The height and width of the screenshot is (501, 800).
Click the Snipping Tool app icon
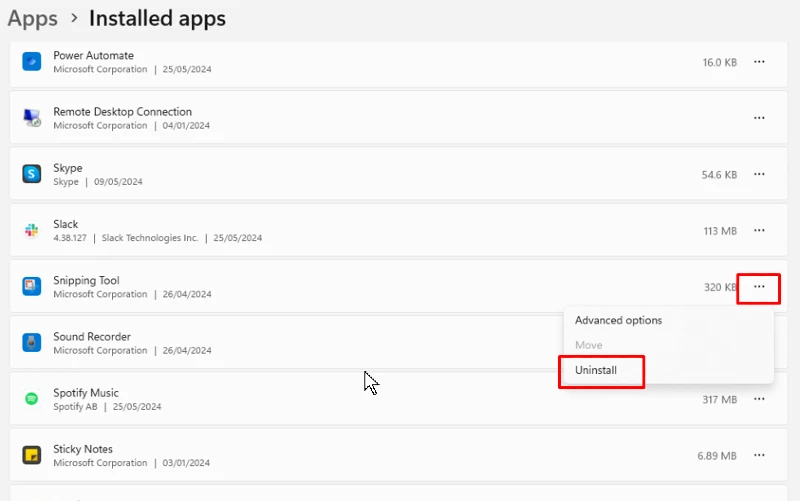click(32, 286)
